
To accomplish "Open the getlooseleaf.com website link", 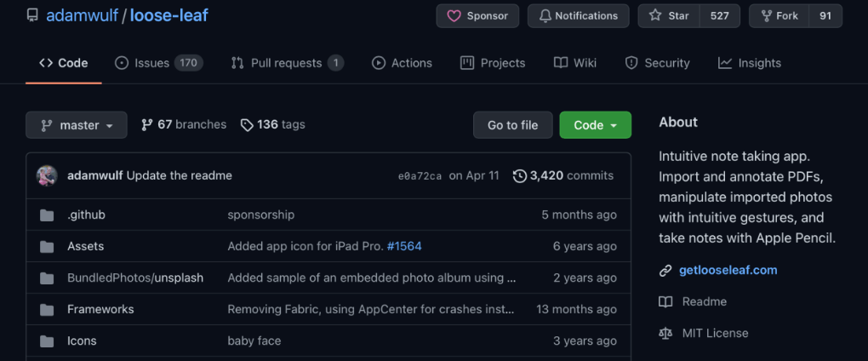I will (x=728, y=270).
